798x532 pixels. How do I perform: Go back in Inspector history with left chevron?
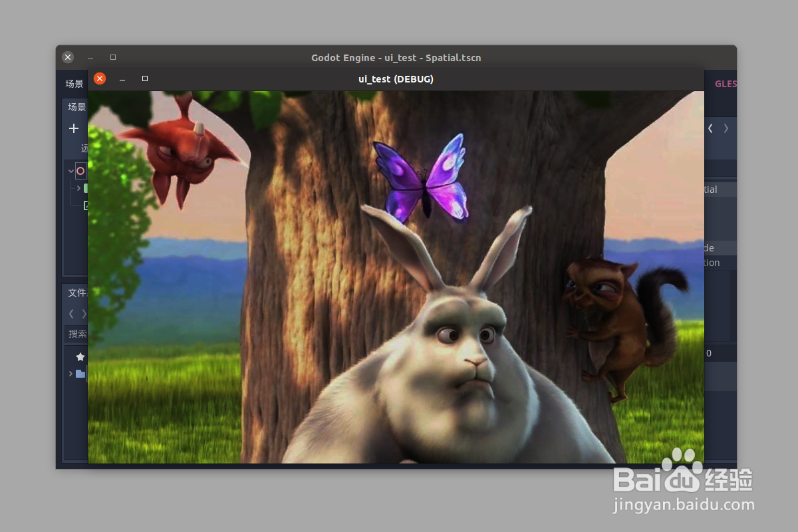click(710, 128)
